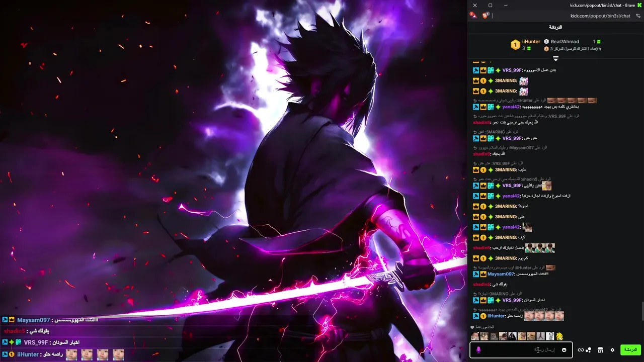Click 3MARING username on متى message
Image resolution: width=644 pixels, height=362 pixels.
tap(506, 217)
